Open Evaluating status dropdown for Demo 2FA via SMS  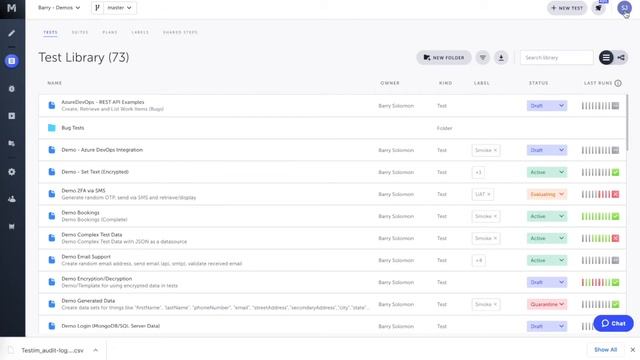coord(547,194)
